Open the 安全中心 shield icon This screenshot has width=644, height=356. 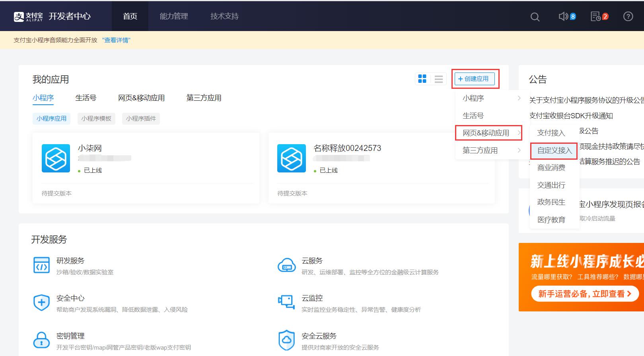[41, 303]
